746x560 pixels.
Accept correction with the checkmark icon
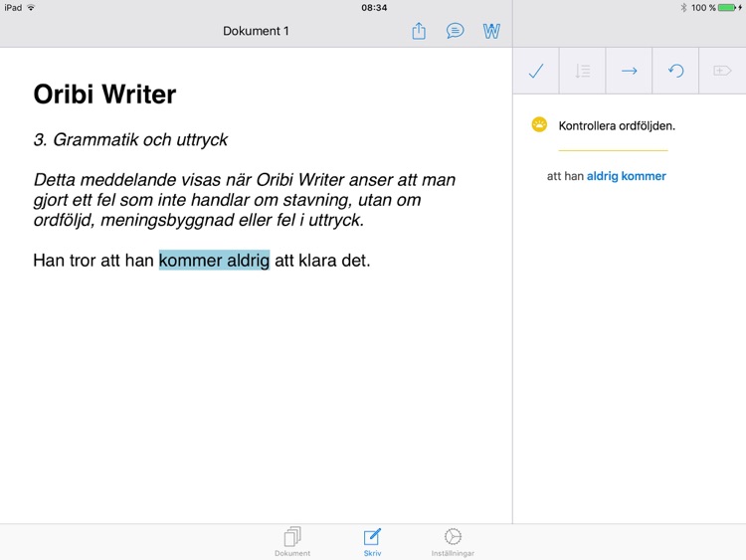coord(536,71)
